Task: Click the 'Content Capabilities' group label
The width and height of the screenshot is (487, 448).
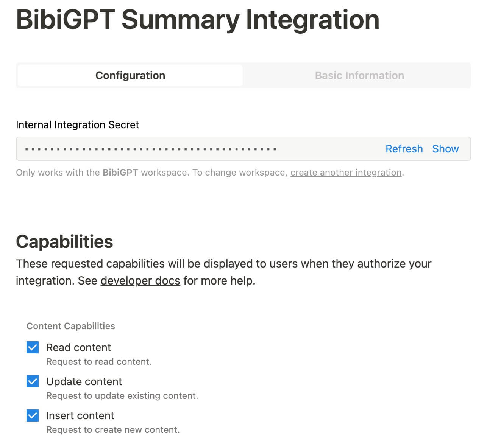Action: tap(71, 326)
